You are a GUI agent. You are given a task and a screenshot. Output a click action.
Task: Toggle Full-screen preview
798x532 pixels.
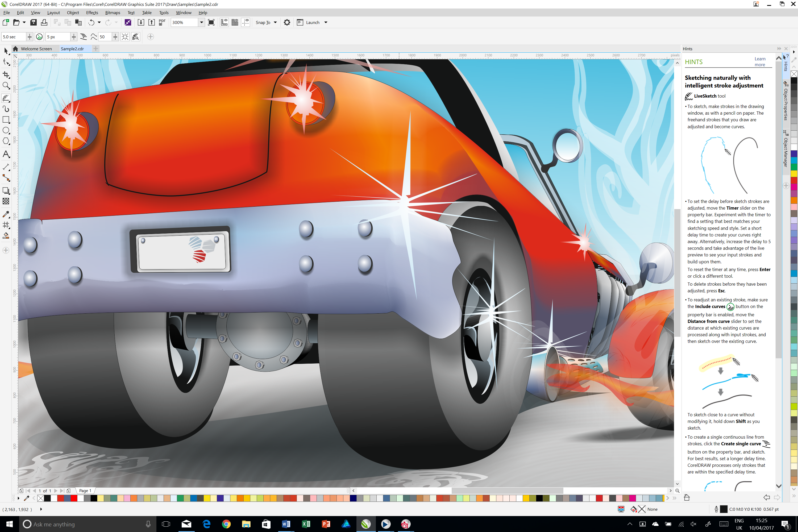click(x=211, y=22)
